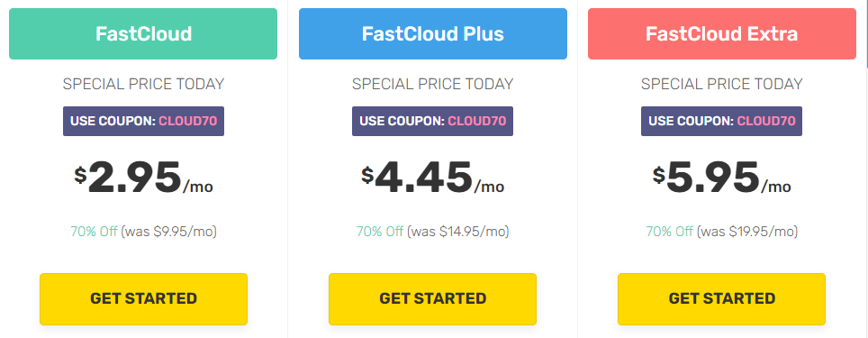This screenshot has width=868, height=338.
Task: Click the $5.95/mo price
Action: coord(721,178)
